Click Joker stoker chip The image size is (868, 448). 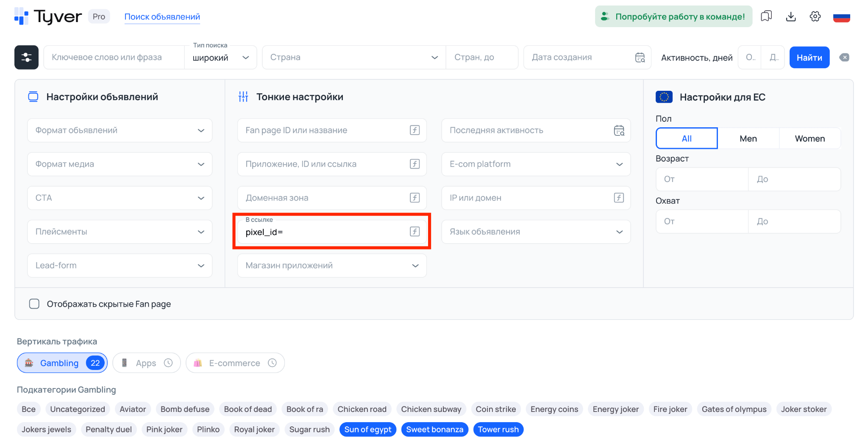(804, 409)
